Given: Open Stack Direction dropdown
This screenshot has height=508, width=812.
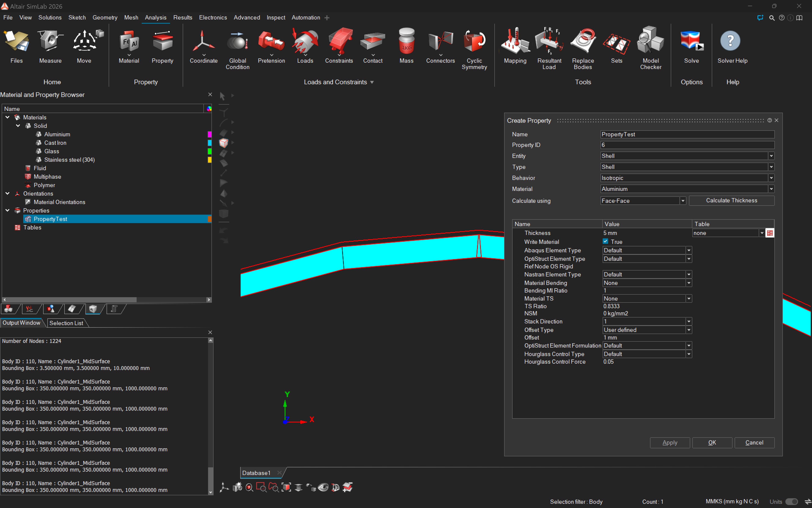Looking at the screenshot, I should point(689,322).
